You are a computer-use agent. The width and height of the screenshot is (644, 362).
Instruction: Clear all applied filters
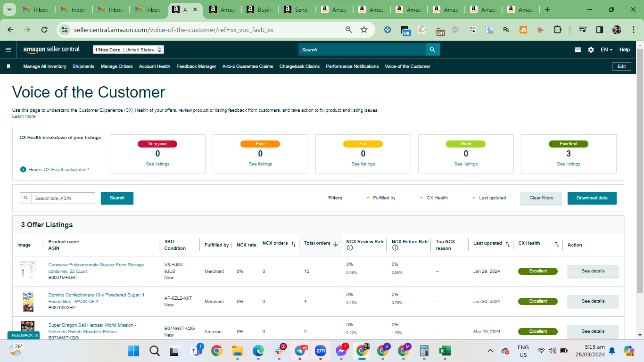(x=541, y=198)
